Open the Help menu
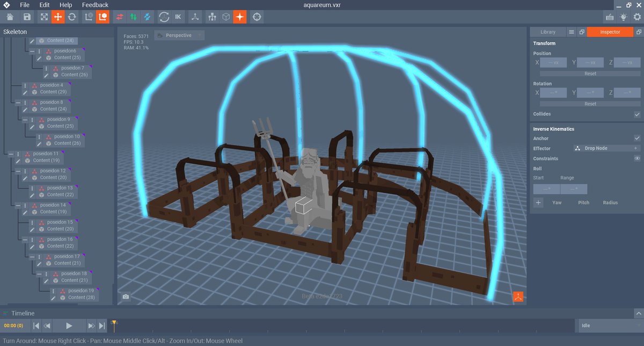This screenshot has width=644, height=346. 66,5
